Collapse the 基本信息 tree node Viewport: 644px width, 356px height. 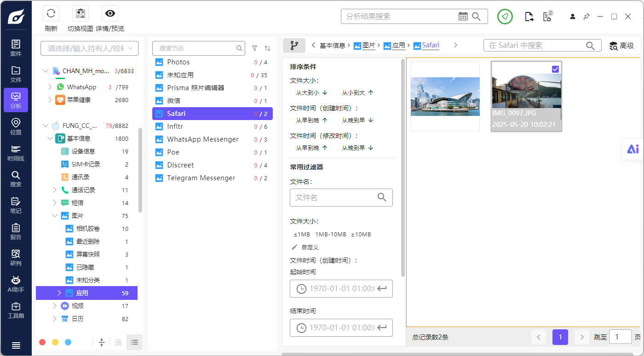click(x=51, y=138)
